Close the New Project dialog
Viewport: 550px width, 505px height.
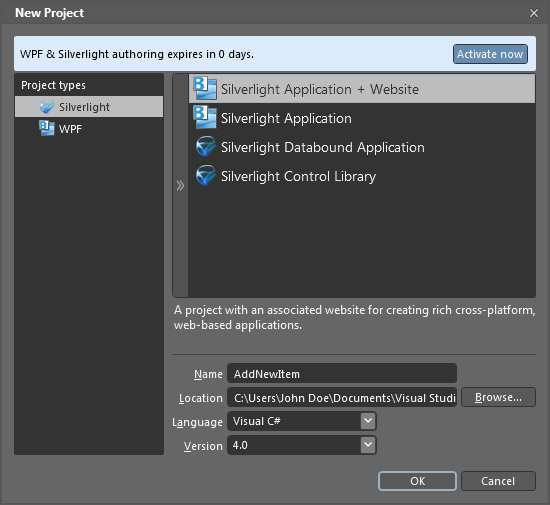click(534, 13)
